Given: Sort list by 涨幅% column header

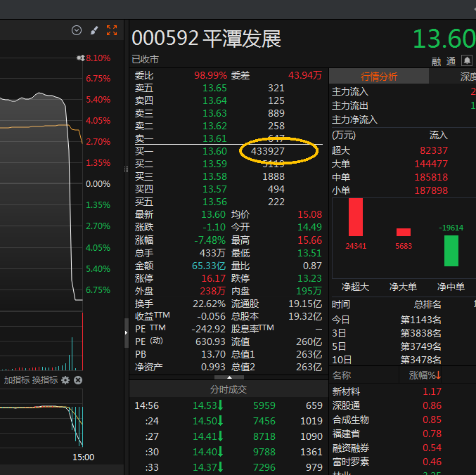Looking at the screenshot, I should click(424, 375).
